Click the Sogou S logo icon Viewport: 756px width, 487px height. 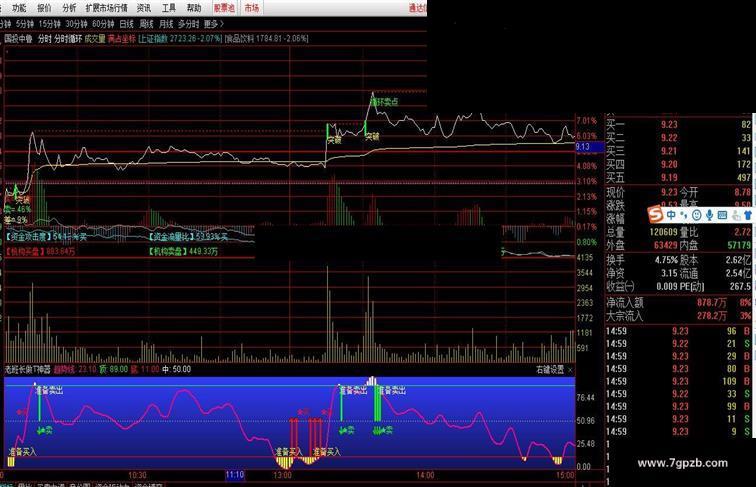point(655,214)
